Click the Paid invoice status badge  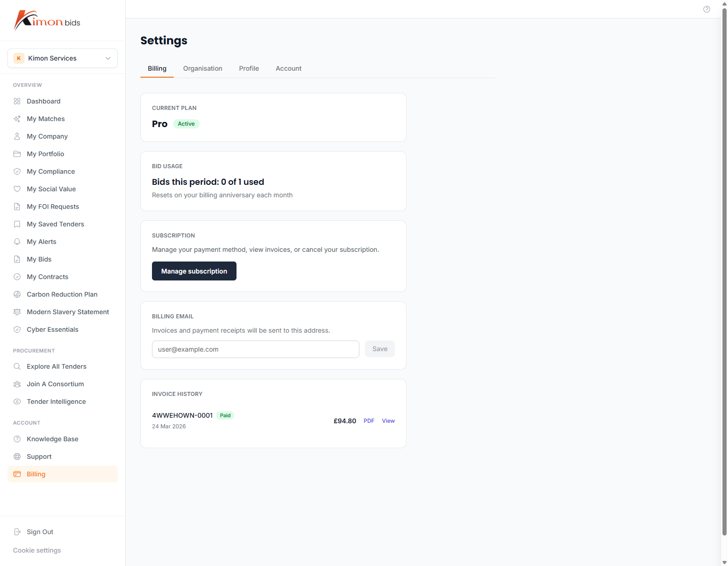pos(225,415)
